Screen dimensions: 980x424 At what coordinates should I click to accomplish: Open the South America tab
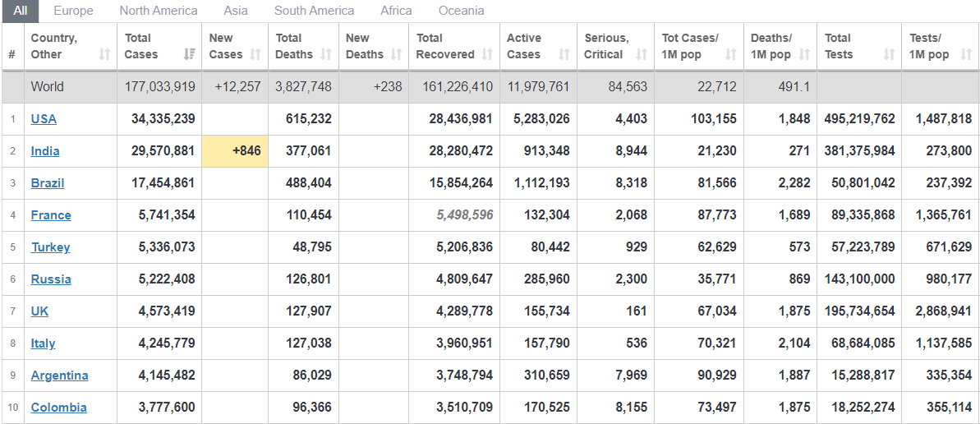pyautogui.click(x=315, y=11)
